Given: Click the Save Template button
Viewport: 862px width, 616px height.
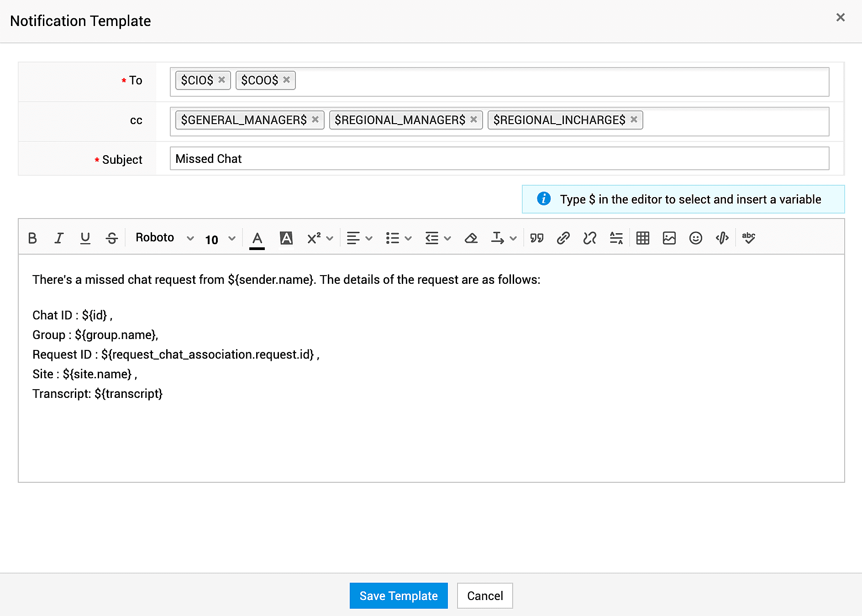Looking at the screenshot, I should tap(398, 595).
